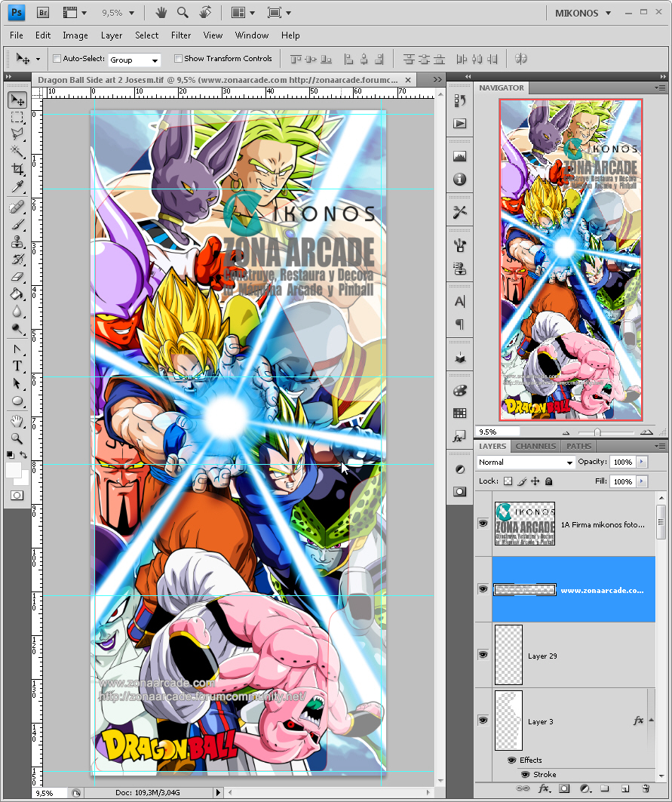Viewport: 672px width, 802px height.
Task: Open the Normal blending mode dropdown
Action: click(525, 462)
